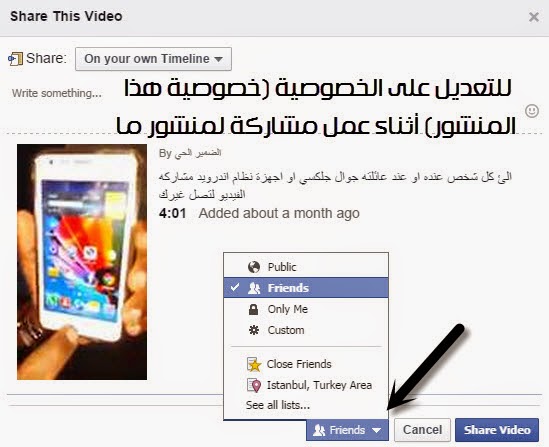Click the share icon beside Share label
The width and height of the screenshot is (549, 447).
point(15,59)
